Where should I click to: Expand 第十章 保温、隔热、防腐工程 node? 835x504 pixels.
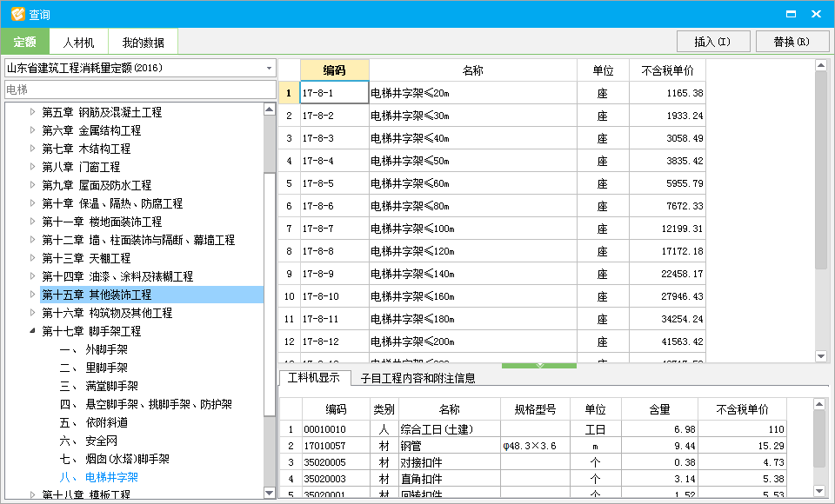pyautogui.click(x=33, y=203)
